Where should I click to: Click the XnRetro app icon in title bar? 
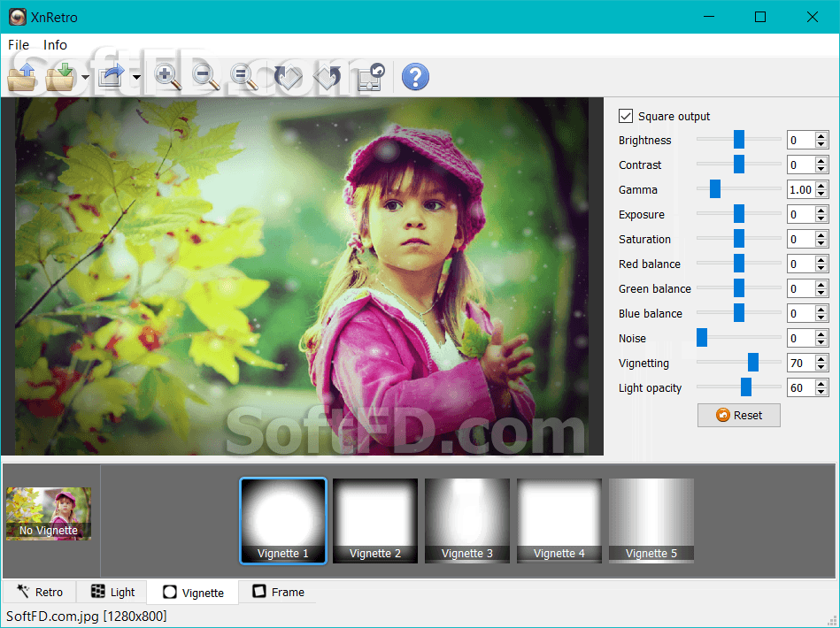pyautogui.click(x=17, y=17)
